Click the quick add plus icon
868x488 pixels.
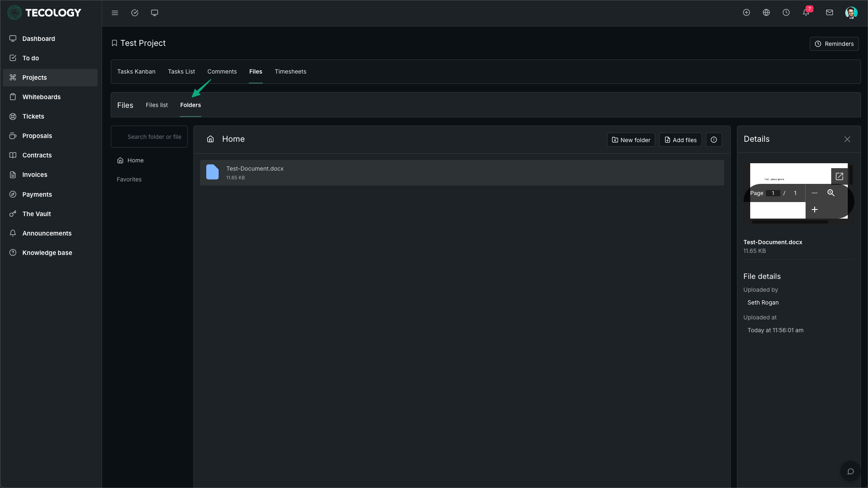coord(746,13)
